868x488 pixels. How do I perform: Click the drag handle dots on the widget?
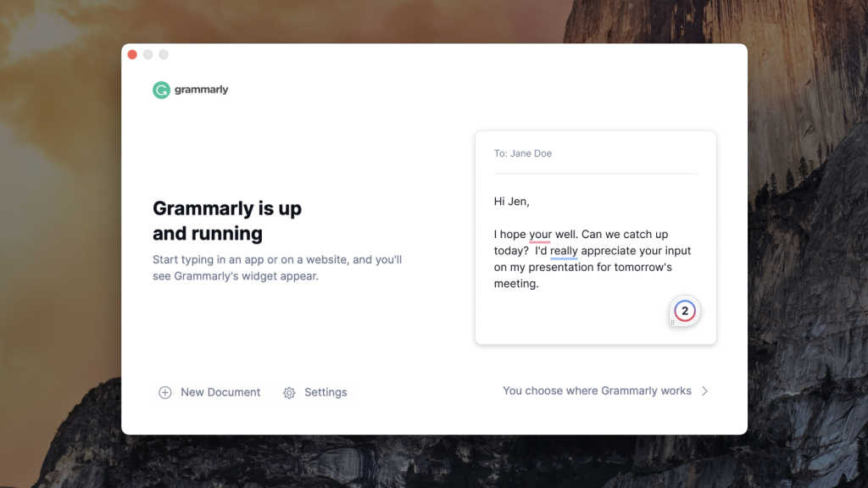(673, 323)
